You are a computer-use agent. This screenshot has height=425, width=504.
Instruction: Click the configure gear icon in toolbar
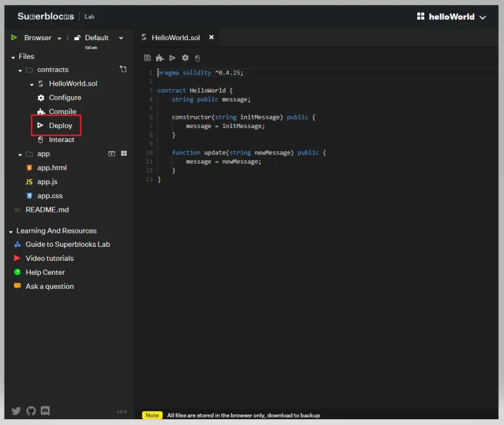185,58
